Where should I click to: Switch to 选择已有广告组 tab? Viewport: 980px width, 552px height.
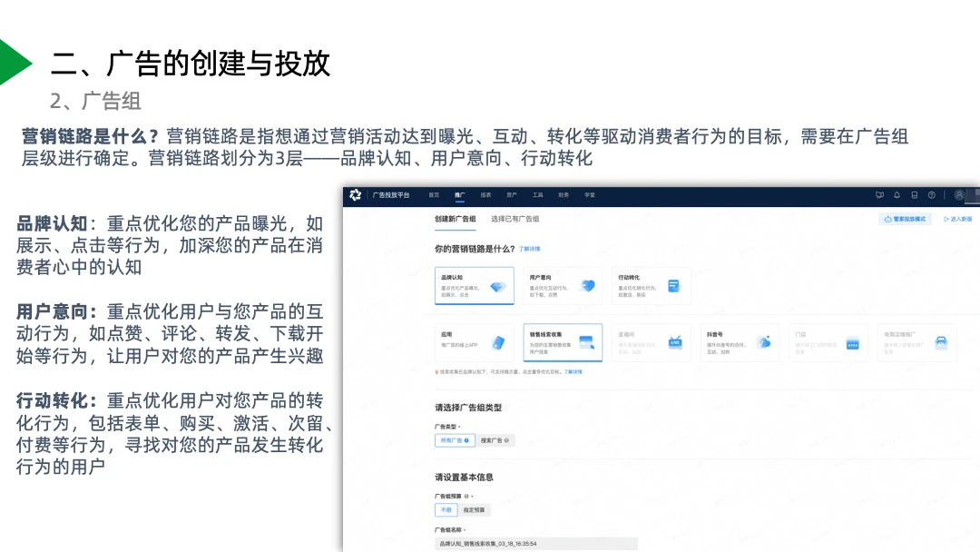tap(514, 219)
